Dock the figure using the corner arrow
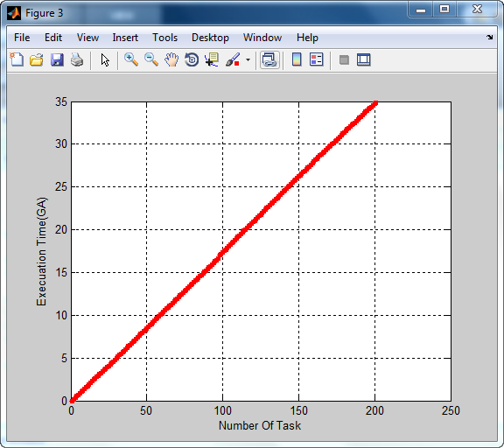The width and height of the screenshot is (504, 448). coord(489,38)
